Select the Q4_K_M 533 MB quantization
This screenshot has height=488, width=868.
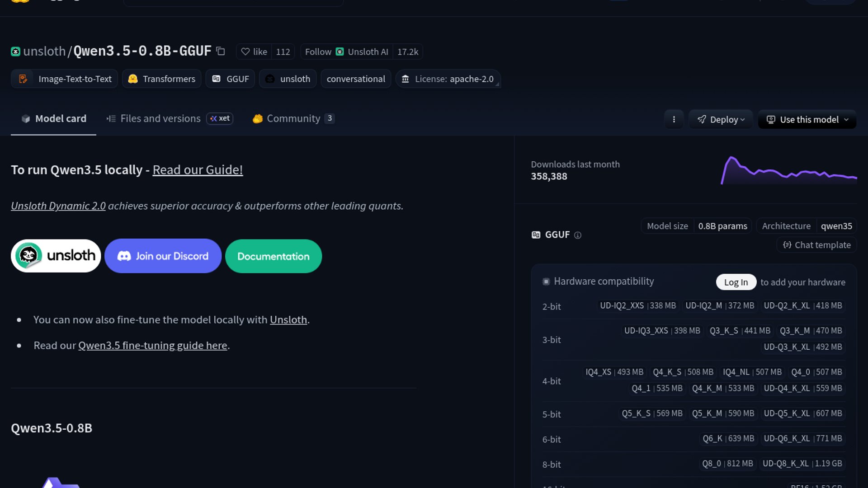tap(722, 388)
